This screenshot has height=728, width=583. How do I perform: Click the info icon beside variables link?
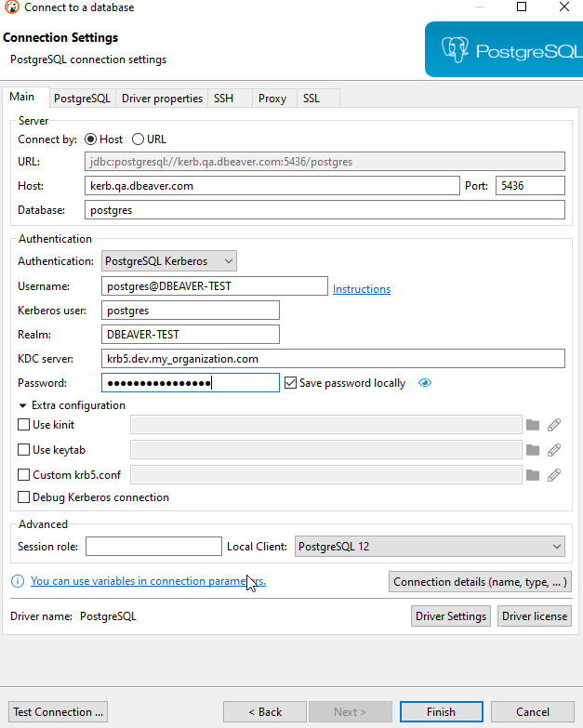[18, 581]
